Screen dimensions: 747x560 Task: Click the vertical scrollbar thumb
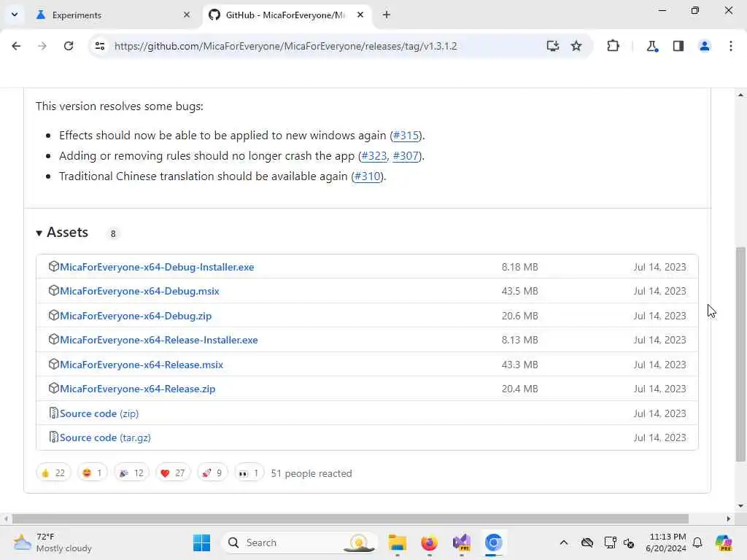pyautogui.click(x=740, y=354)
